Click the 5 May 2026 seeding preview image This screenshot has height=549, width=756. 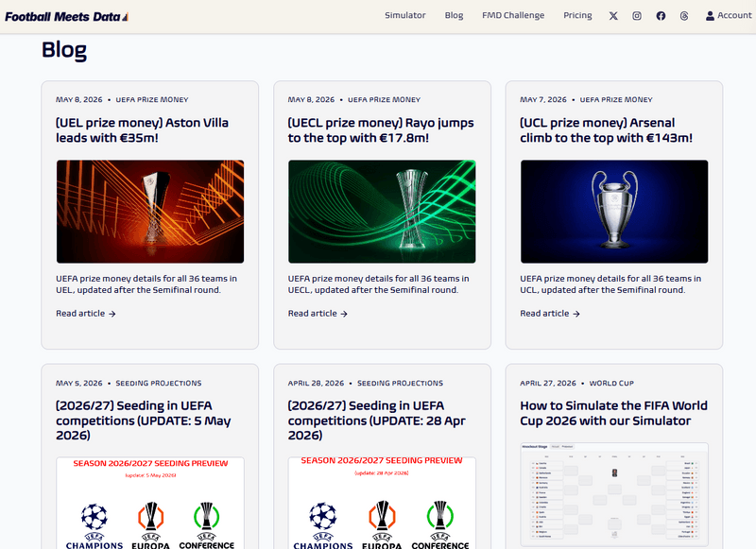[x=150, y=503]
